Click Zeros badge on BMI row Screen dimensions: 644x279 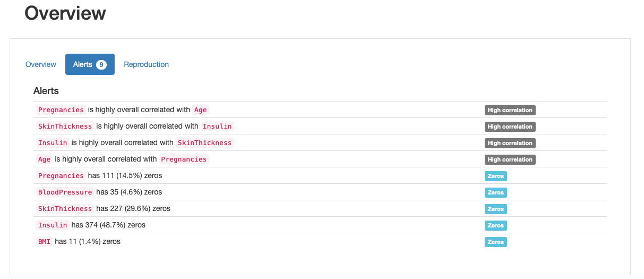[495, 242]
